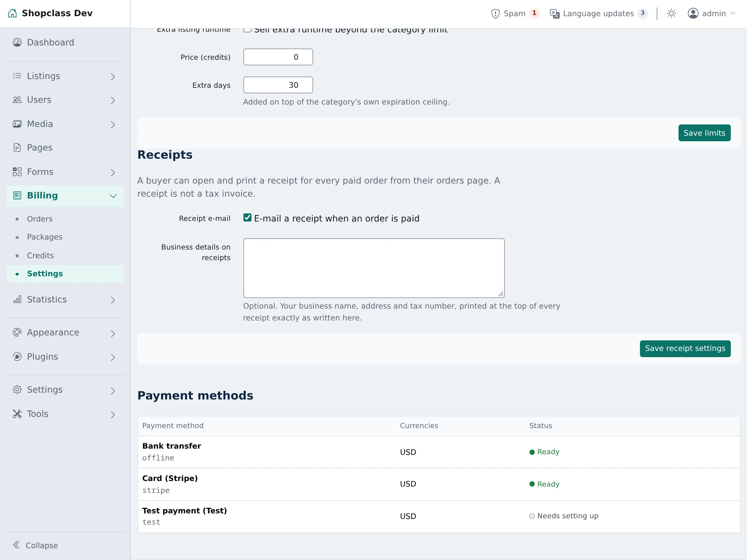747x560 pixels.
Task: Click Test payment (Test) method name
Action: pos(184,511)
